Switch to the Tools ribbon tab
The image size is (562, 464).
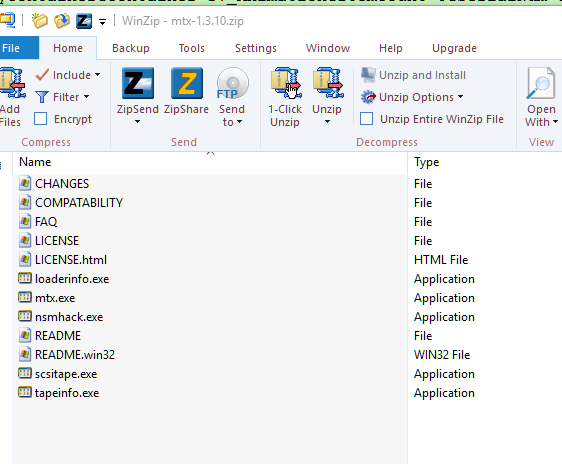point(192,48)
